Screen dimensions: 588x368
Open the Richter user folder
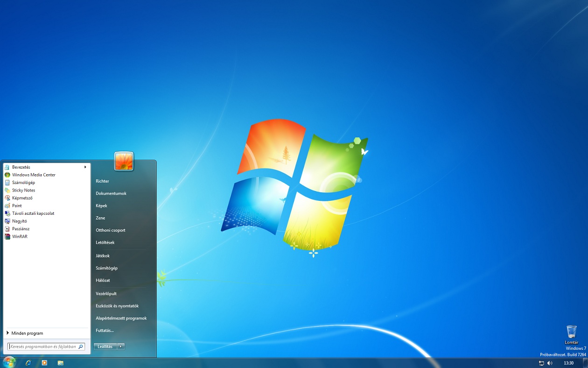point(102,181)
